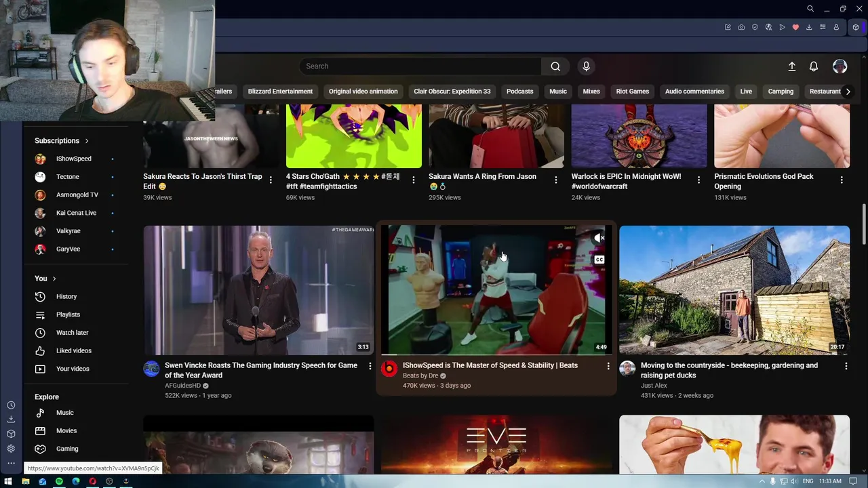Open the YouTube upload/create icon
868x488 pixels.
pyautogui.click(x=791, y=66)
